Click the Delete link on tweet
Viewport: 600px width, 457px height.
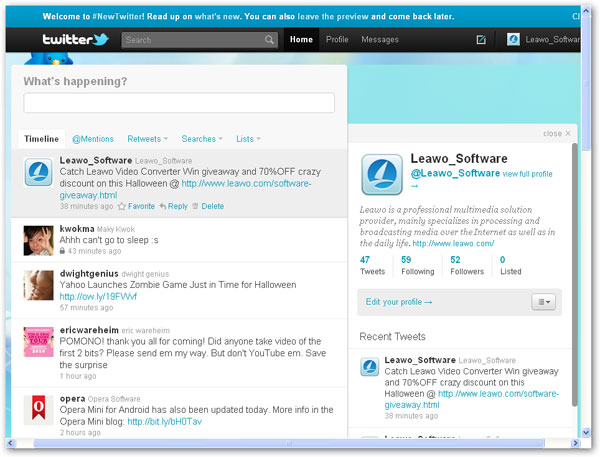(212, 206)
